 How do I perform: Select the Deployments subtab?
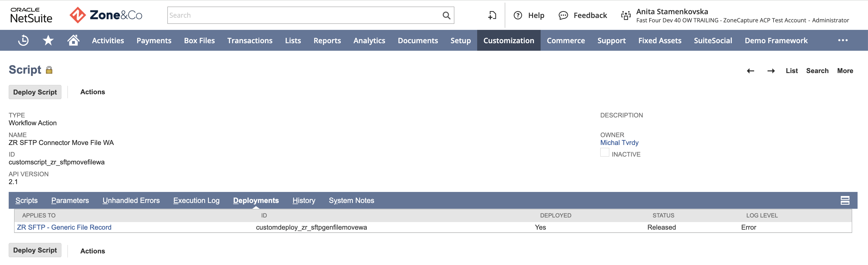tap(256, 201)
